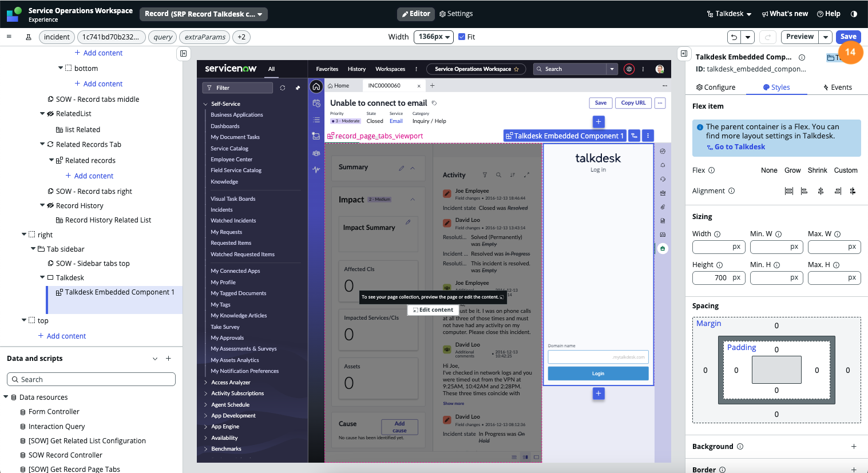Image resolution: width=868 pixels, height=473 pixels.
Task: Set Flex option to Shrink
Action: click(x=817, y=170)
